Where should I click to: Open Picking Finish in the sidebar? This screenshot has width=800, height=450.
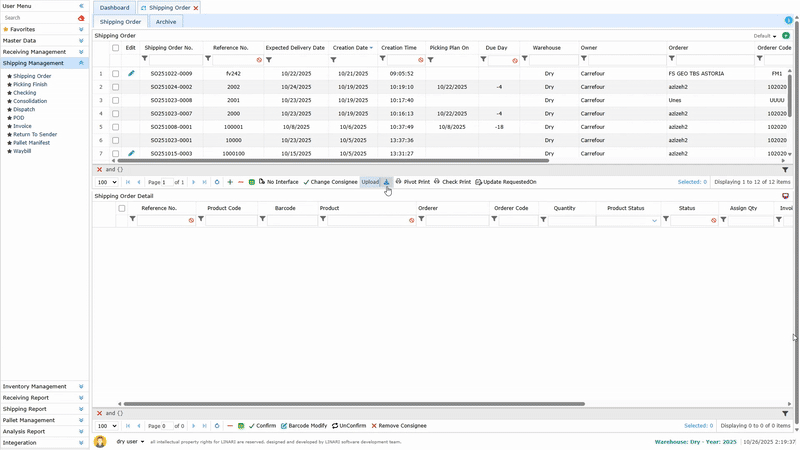tap(30, 84)
